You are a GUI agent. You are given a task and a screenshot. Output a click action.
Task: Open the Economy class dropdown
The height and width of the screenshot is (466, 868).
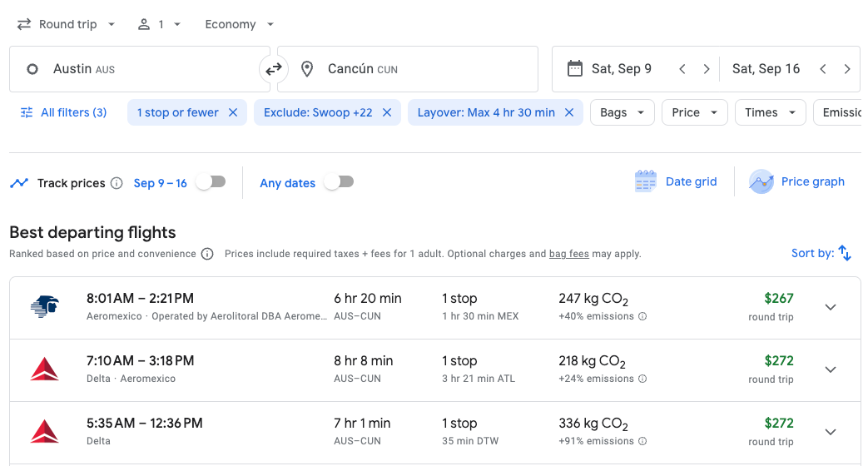[240, 24]
